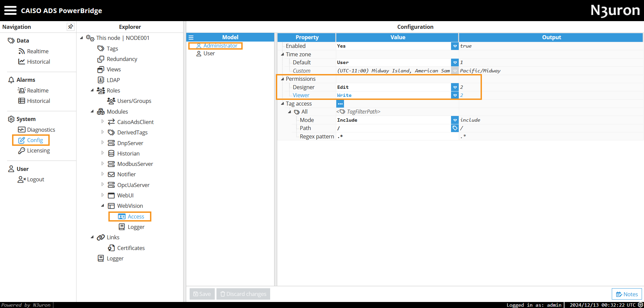Screen dimensions: 644x308
Task: Open the Mode Include dropdown
Action: tap(455, 120)
